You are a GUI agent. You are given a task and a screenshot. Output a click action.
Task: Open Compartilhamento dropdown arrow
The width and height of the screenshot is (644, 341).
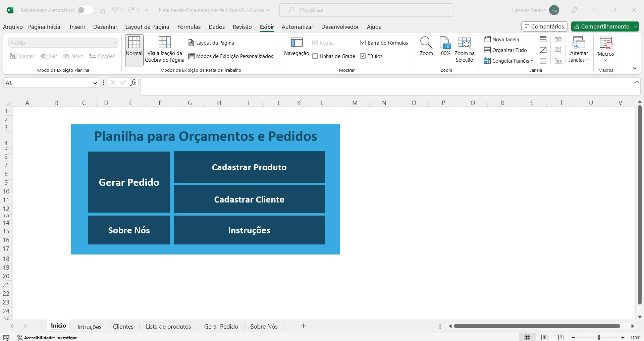[x=635, y=26]
